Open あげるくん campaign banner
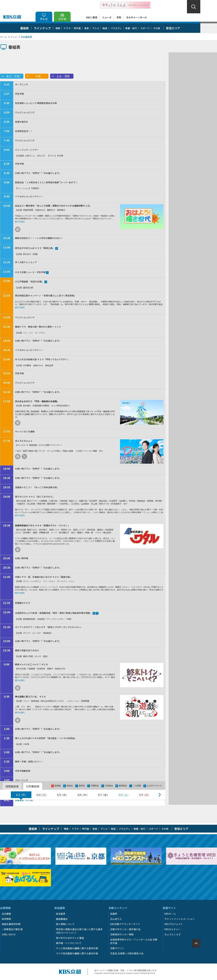 tap(25, 878)
